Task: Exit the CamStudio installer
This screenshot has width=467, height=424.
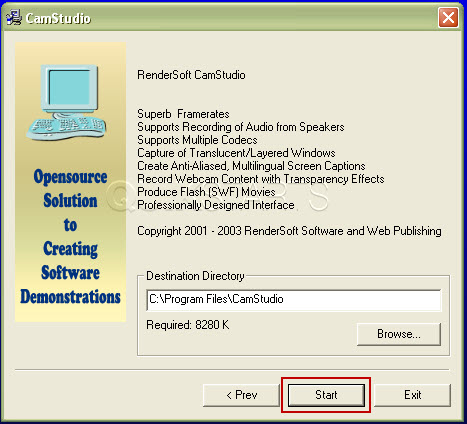Action: [412, 395]
